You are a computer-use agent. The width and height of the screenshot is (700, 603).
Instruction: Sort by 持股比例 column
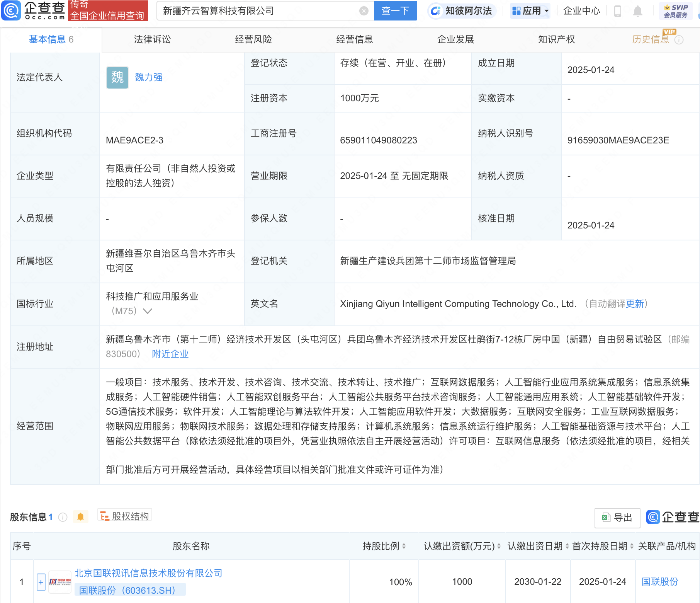(x=404, y=546)
